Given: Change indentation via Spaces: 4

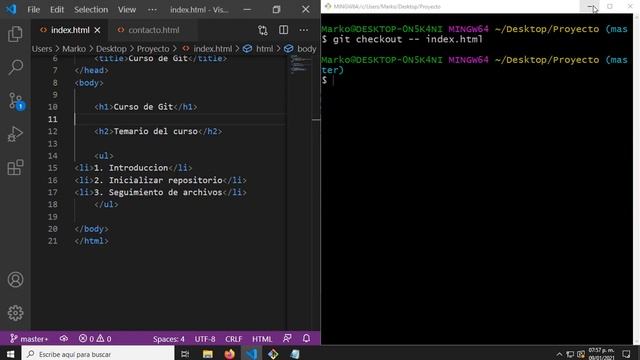Looking at the screenshot, I should [169, 339].
